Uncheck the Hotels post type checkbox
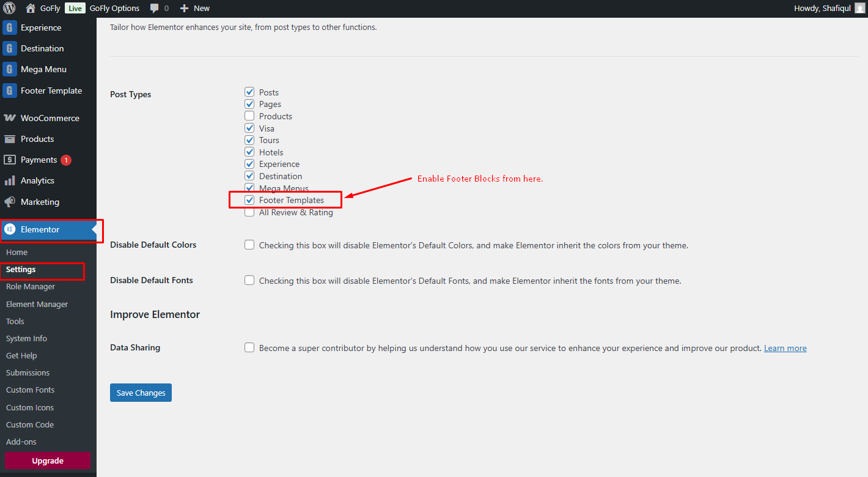This screenshot has height=477, width=868. click(249, 152)
